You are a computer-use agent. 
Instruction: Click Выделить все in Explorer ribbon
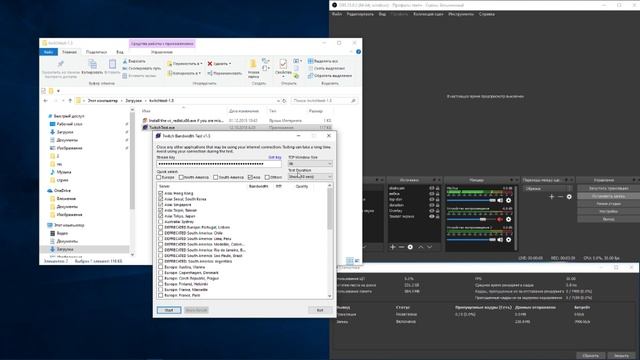click(323, 61)
